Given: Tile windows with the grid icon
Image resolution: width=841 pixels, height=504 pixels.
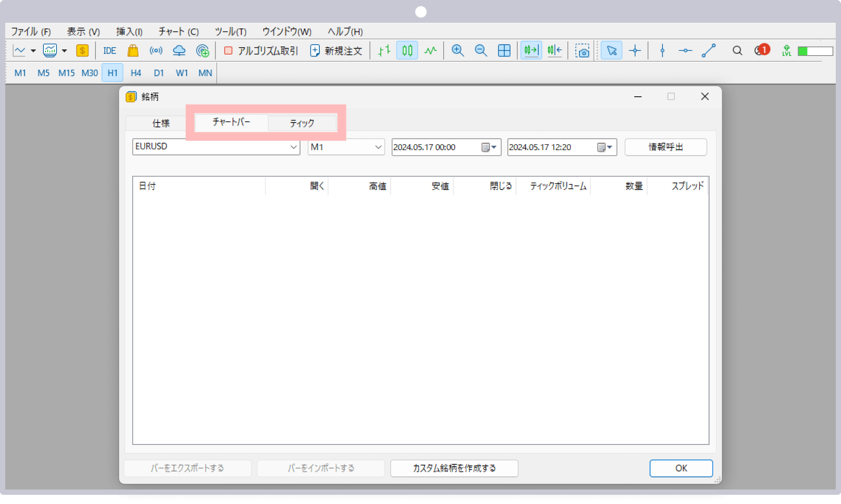Looking at the screenshot, I should click(x=504, y=51).
